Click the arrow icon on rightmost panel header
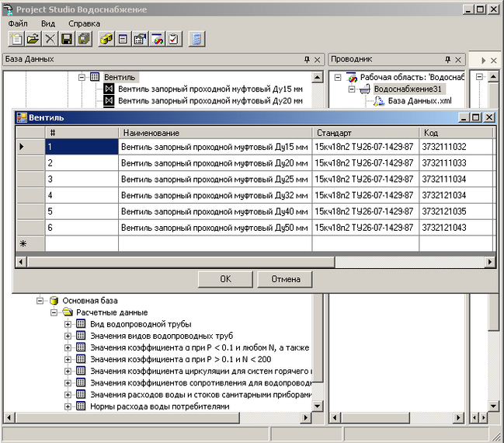The image size is (504, 443). pyautogui.click(x=484, y=60)
